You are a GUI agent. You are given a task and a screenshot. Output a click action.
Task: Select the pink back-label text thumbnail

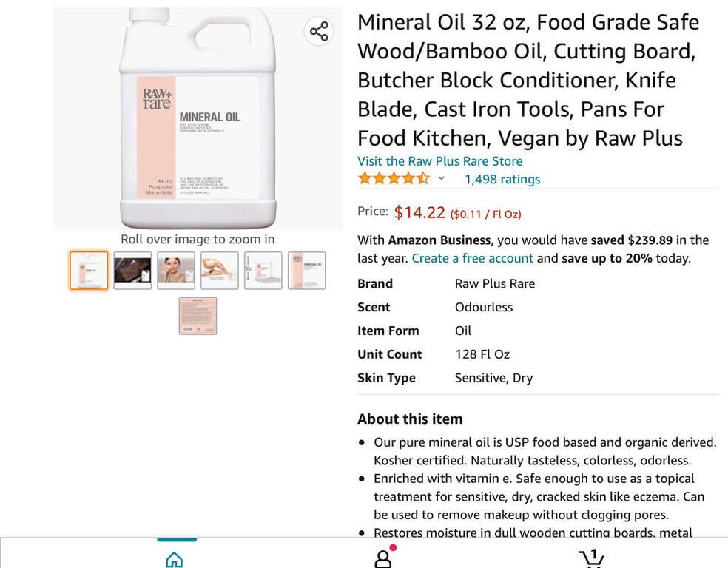198,316
